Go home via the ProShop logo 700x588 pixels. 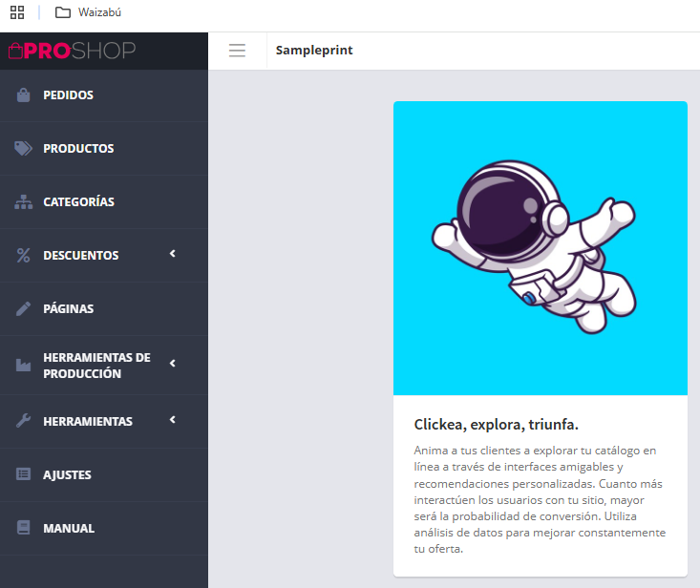point(73,51)
